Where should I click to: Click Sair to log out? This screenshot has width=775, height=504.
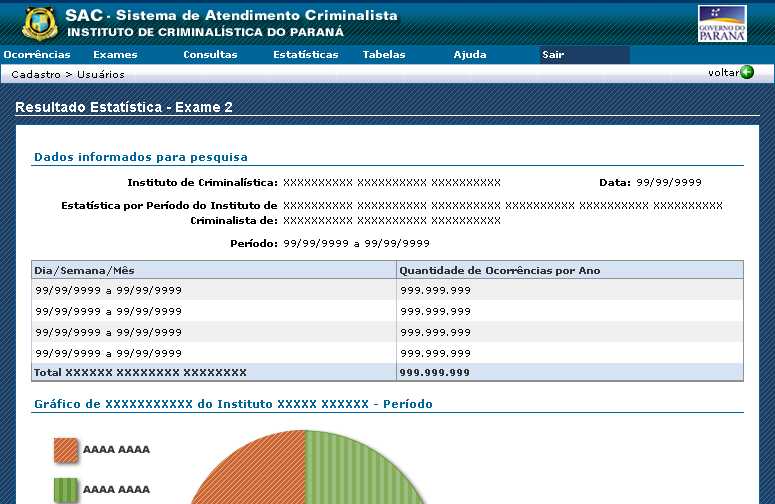(x=553, y=55)
